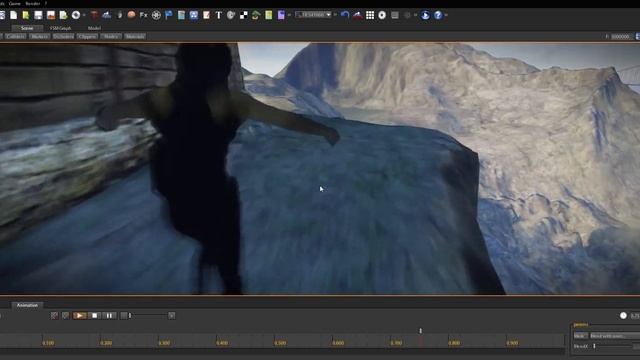This screenshot has height=360, width=640.
Task: Click the animation speed slider track
Action: pos(148,316)
